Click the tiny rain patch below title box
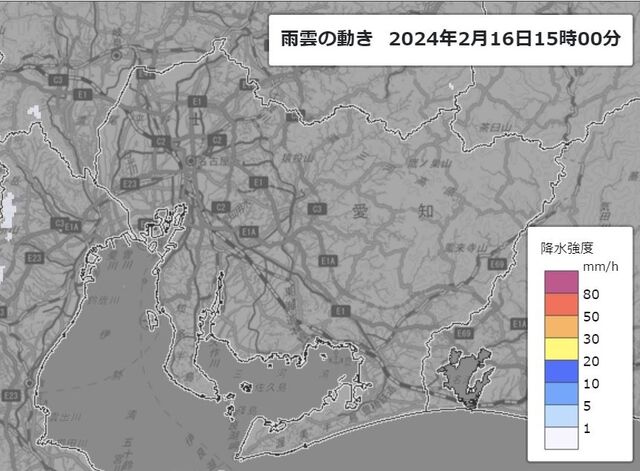This screenshot has height=471, width=640. 451,86
